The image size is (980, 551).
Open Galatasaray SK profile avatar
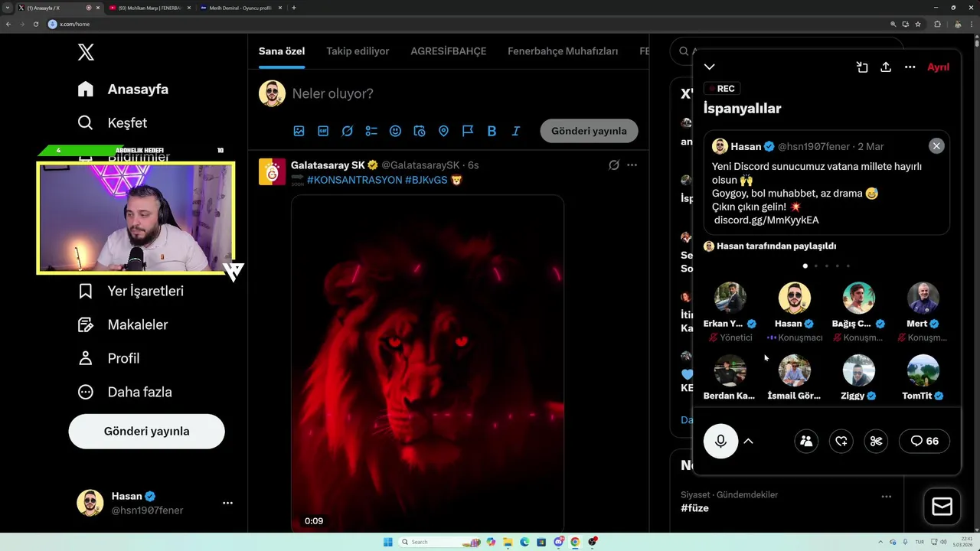272,172
